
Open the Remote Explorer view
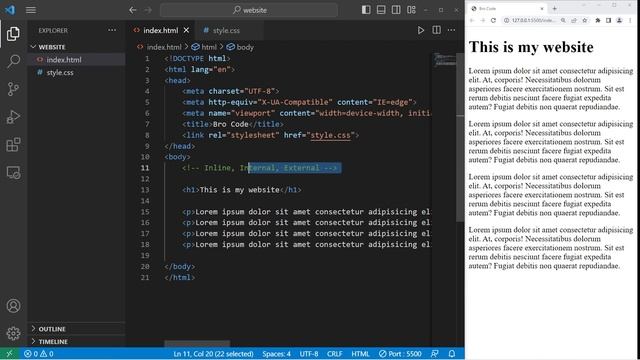(x=13, y=172)
